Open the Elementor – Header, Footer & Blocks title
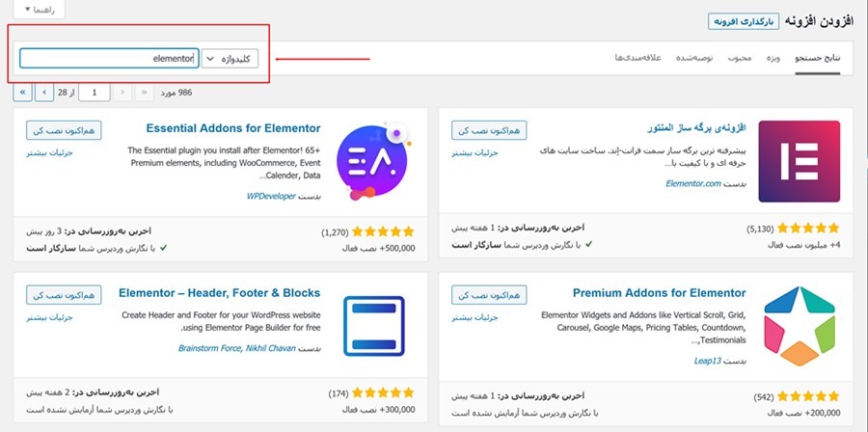This screenshot has width=868, height=432. (219, 292)
